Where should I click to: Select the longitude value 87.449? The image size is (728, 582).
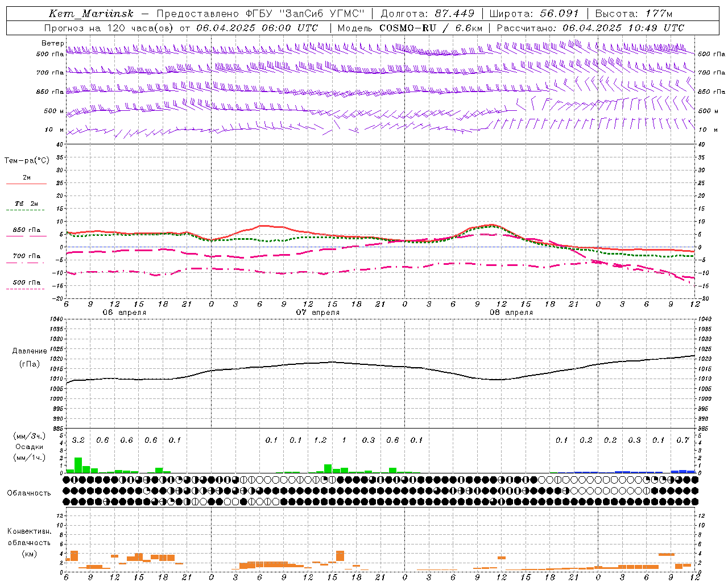[x=455, y=14]
